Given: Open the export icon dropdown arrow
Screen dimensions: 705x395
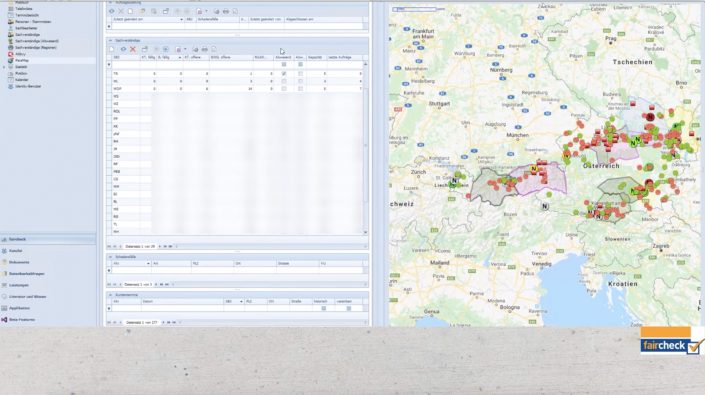Looking at the screenshot, I should [x=185, y=49].
